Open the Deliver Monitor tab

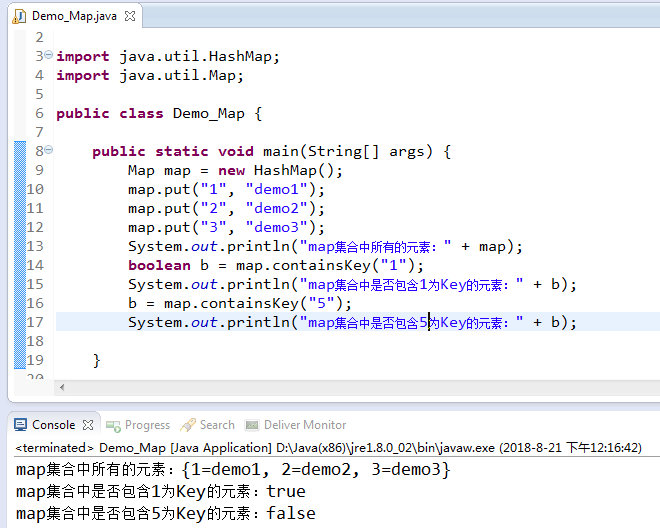click(305, 425)
